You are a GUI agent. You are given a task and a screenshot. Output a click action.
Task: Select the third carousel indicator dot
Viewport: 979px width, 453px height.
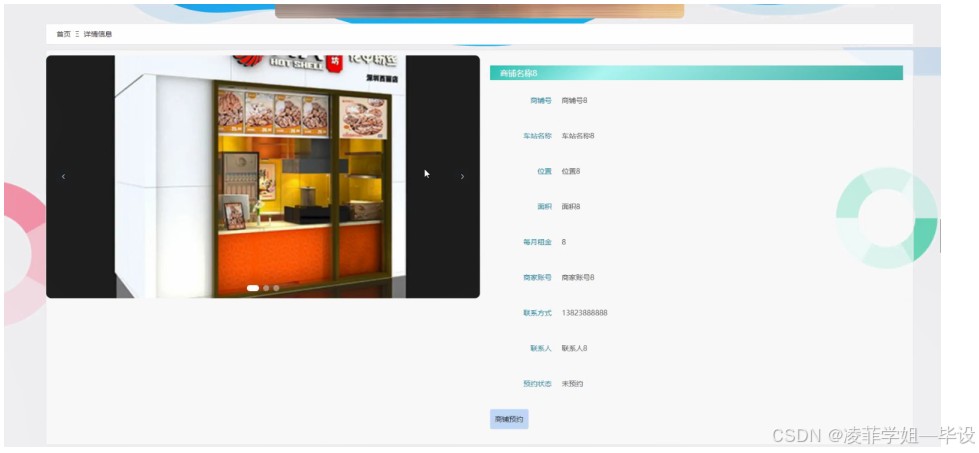pyautogui.click(x=276, y=288)
